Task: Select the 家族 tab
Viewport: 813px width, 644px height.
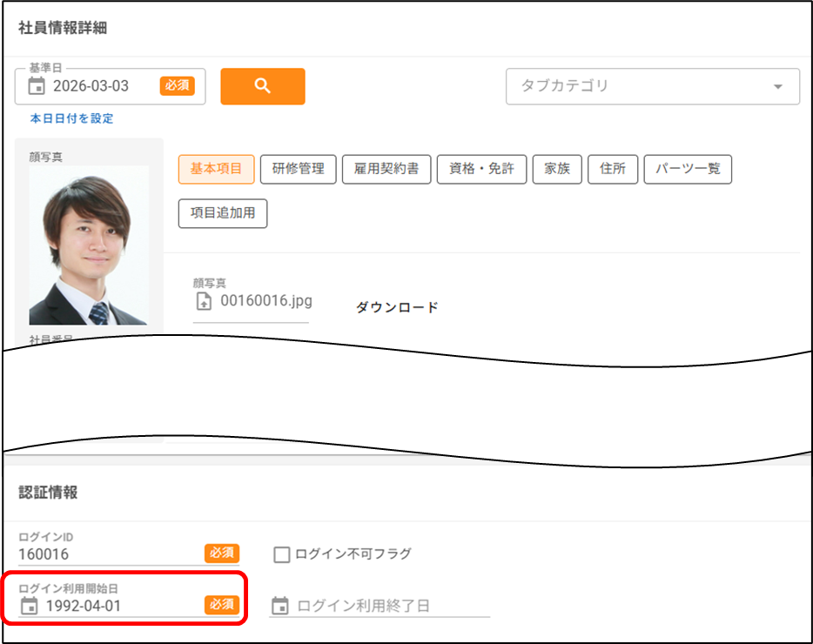Action: click(557, 169)
